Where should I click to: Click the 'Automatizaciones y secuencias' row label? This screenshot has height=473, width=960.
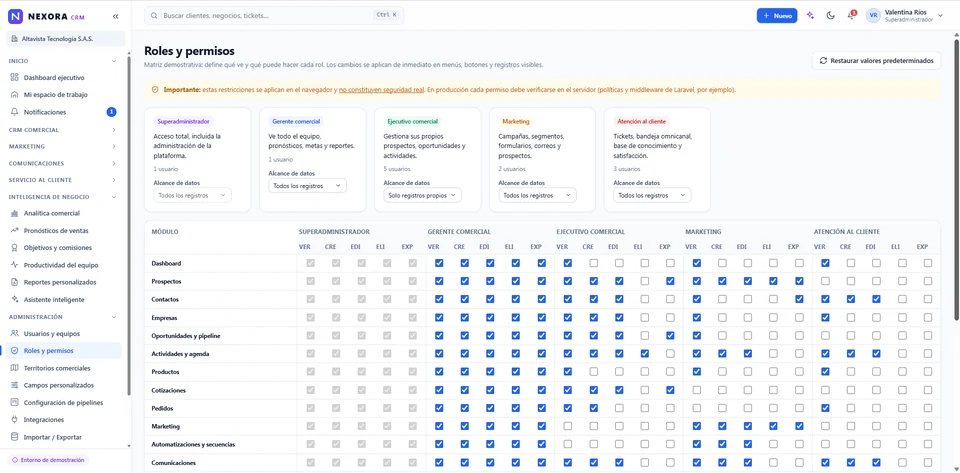click(x=193, y=444)
